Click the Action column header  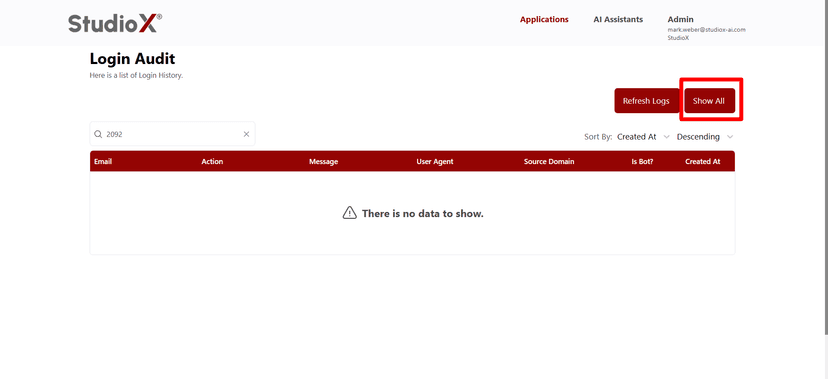point(212,162)
